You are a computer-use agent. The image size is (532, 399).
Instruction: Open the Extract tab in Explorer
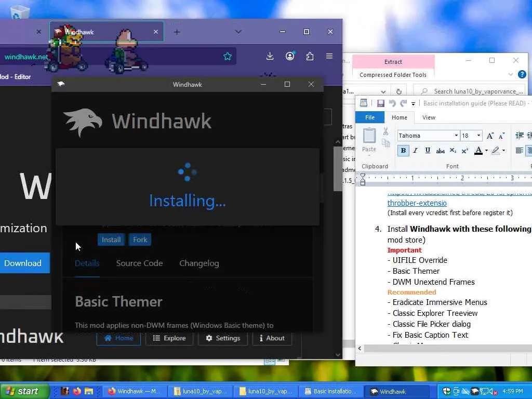[x=393, y=62]
